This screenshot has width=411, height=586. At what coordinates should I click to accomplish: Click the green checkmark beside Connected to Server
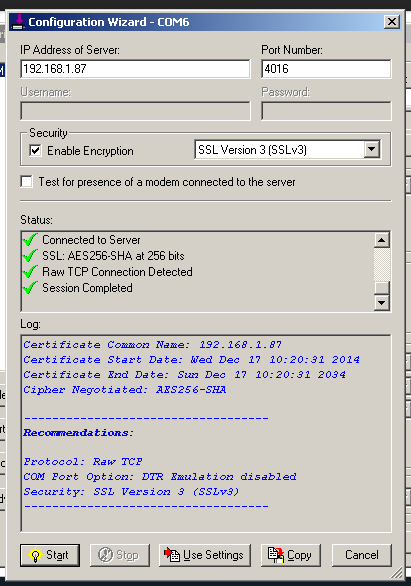click(30, 240)
